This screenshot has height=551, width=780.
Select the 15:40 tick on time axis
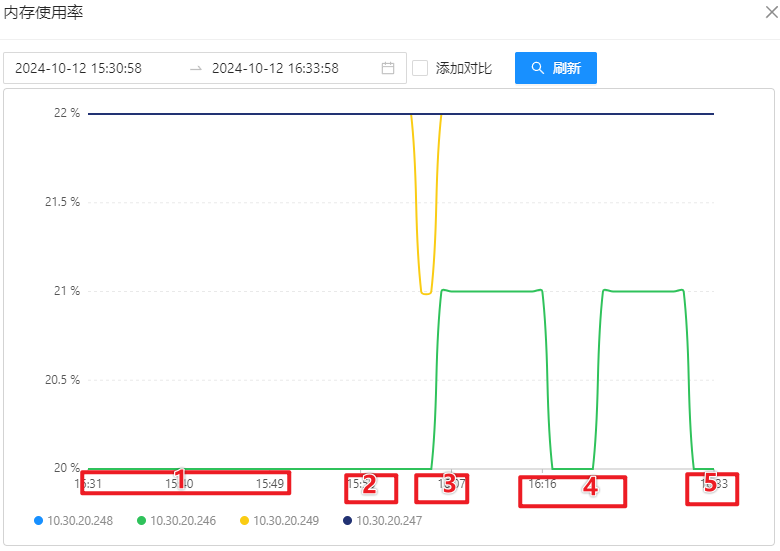(180, 484)
